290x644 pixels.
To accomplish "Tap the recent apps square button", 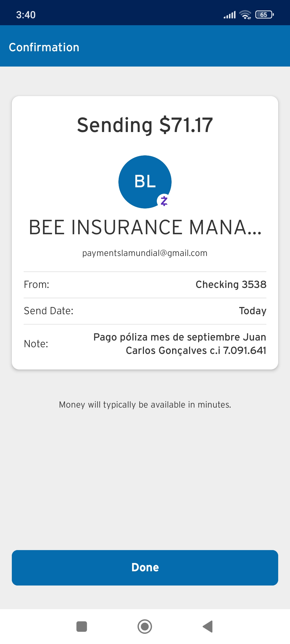I will [82, 627].
